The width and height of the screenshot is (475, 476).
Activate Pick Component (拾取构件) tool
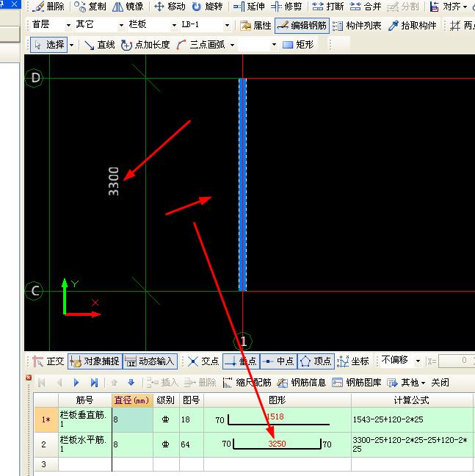coord(412,26)
